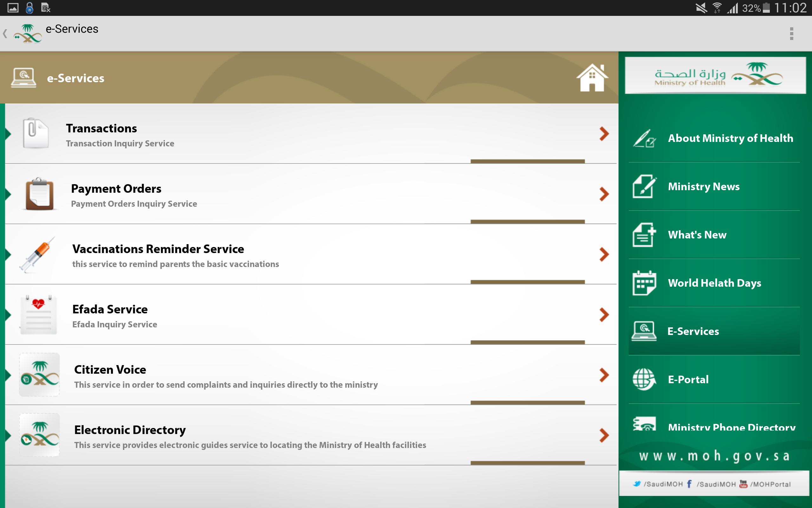Tap the picture notification icon in status bar

(13, 8)
